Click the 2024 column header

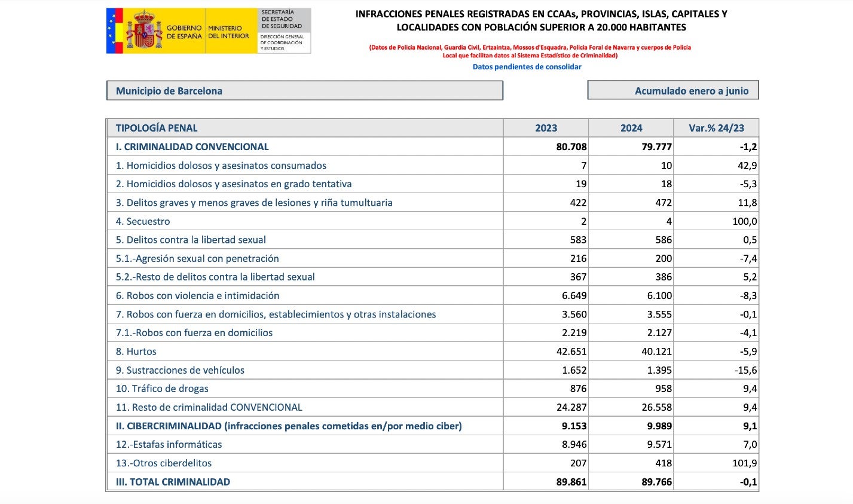[x=631, y=128]
